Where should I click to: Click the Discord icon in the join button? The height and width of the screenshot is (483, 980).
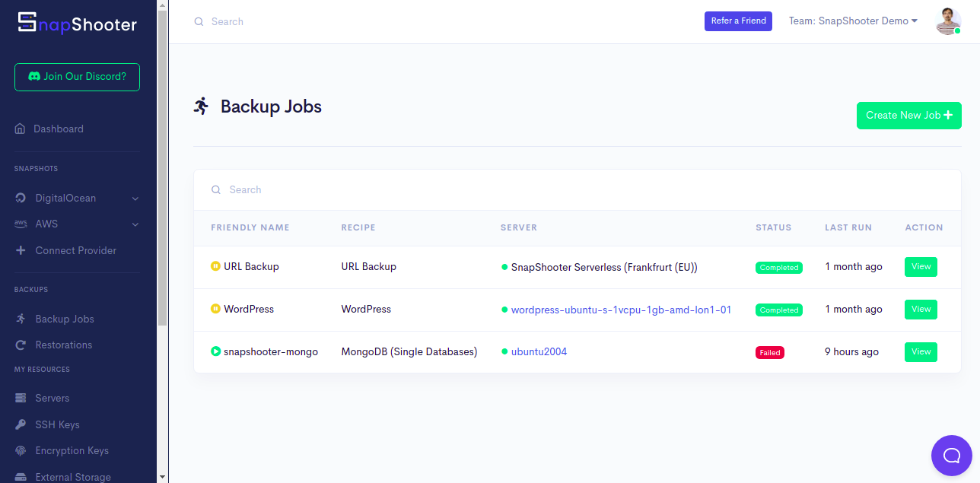[x=34, y=77]
